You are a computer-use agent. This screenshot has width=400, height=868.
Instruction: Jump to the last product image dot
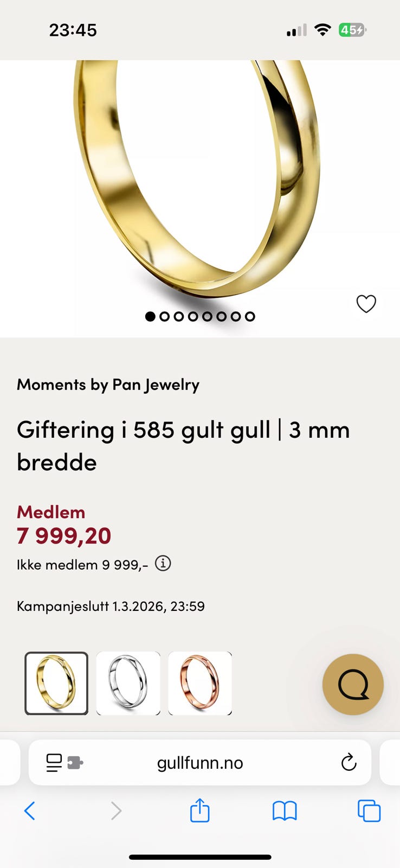[x=250, y=316]
